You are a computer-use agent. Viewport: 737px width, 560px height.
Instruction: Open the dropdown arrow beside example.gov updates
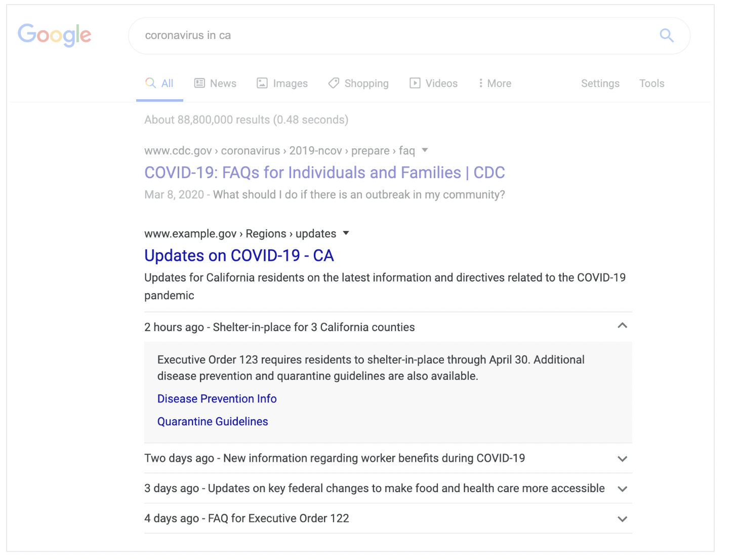(346, 233)
